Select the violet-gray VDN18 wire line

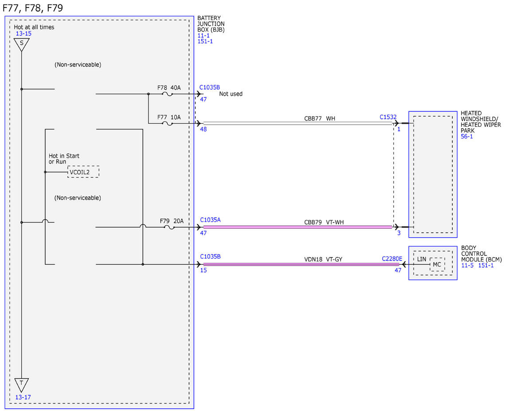[x=301, y=265]
